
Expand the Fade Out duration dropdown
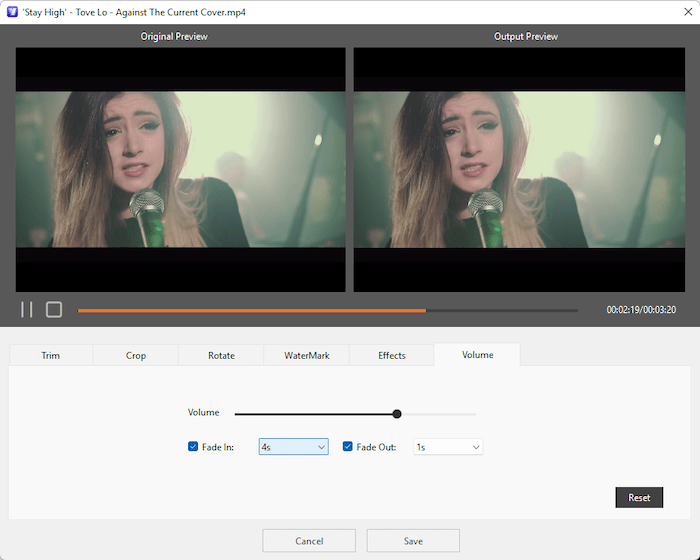point(448,447)
